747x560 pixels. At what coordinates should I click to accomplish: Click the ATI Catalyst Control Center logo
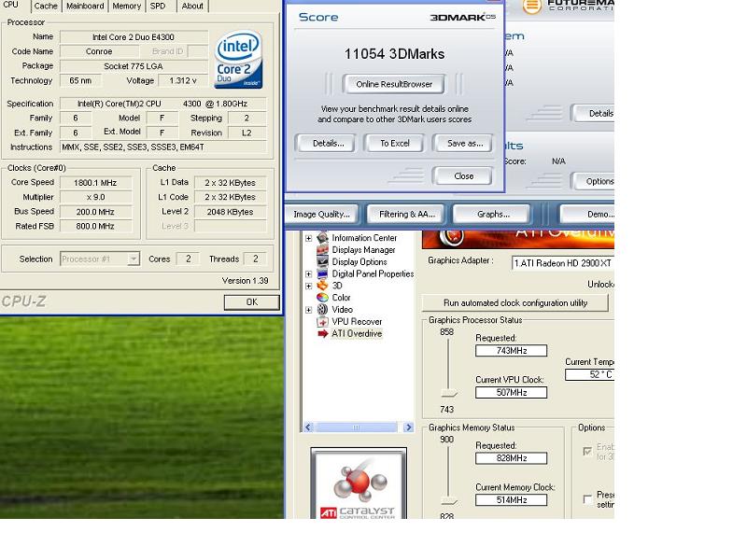(x=359, y=484)
